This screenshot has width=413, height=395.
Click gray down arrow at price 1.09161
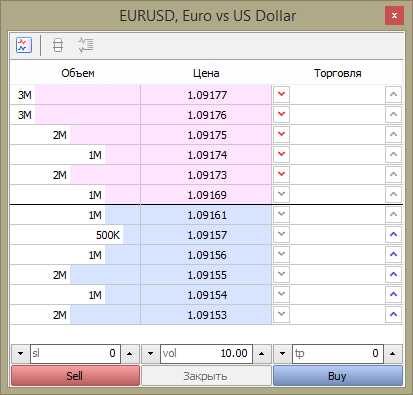(281, 215)
